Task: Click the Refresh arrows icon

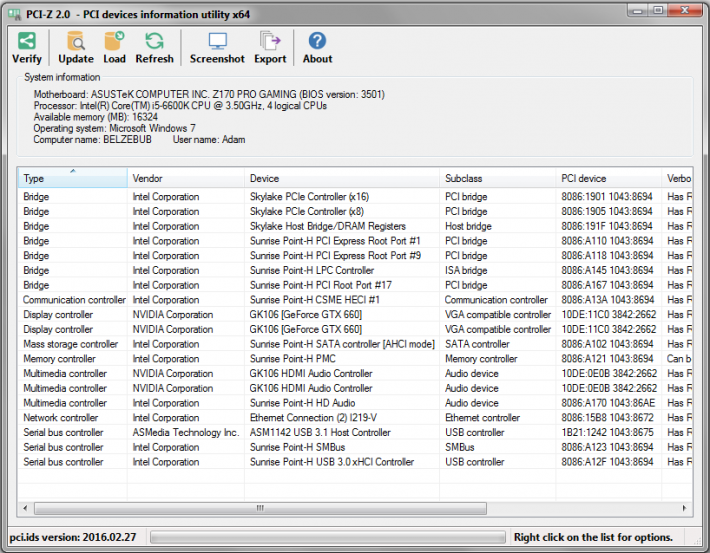Action: (x=154, y=41)
